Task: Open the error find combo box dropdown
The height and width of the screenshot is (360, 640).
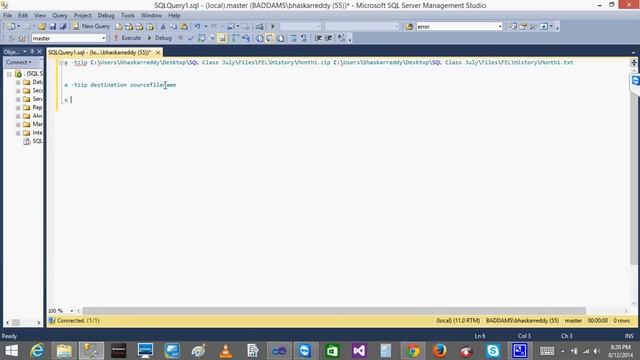Action: [500, 27]
